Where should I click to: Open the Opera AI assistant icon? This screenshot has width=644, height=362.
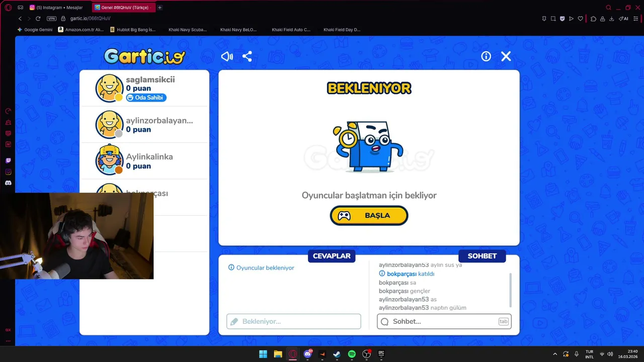coord(623,19)
